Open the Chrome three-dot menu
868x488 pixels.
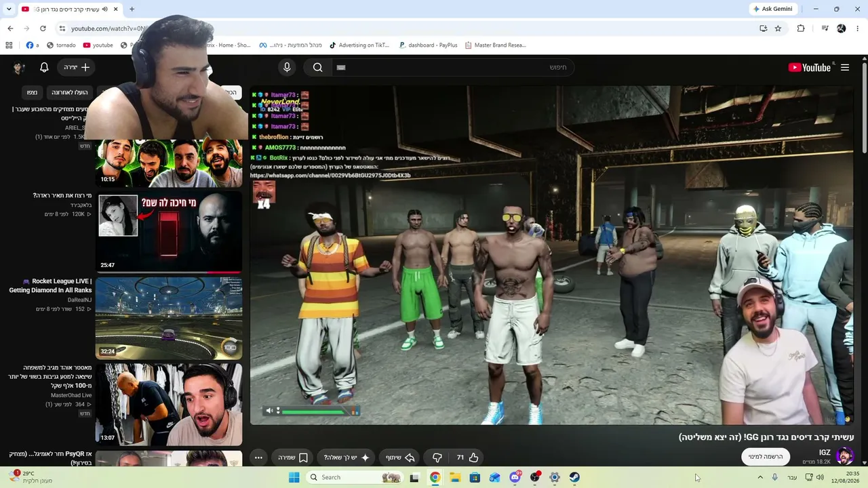pos(858,28)
